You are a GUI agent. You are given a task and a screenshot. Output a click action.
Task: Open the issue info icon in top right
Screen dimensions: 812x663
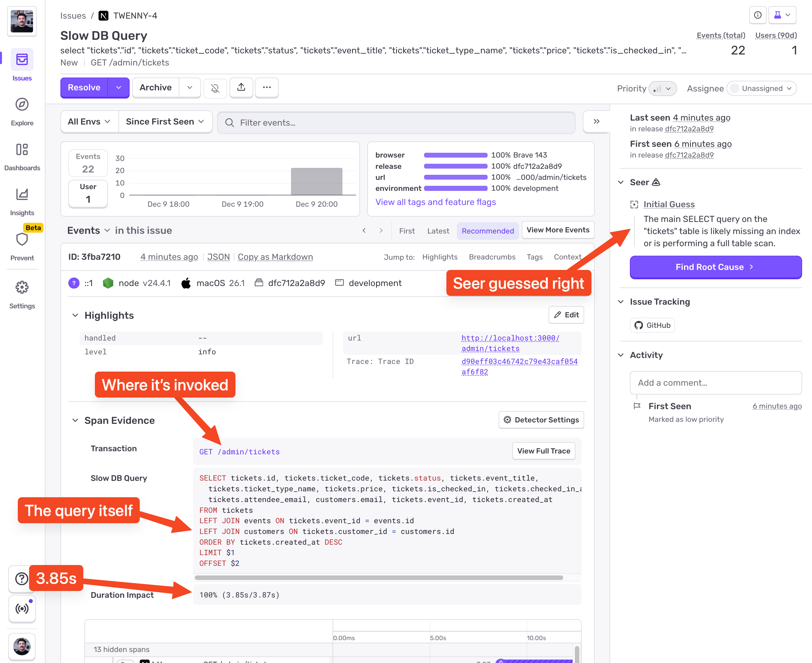(x=758, y=15)
